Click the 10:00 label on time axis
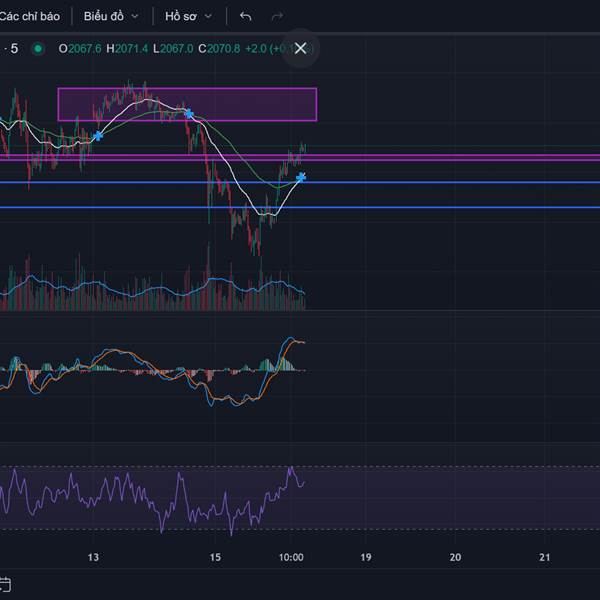Image resolution: width=600 pixels, height=600 pixels. pos(291,557)
